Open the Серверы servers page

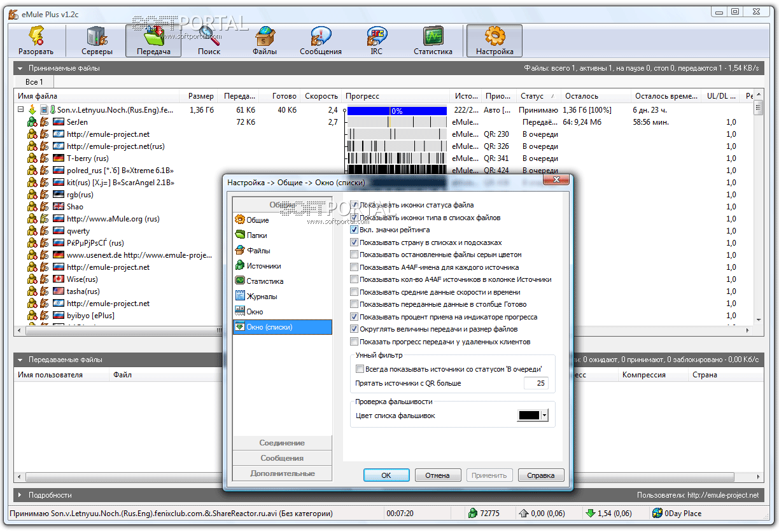[x=97, y=41]
